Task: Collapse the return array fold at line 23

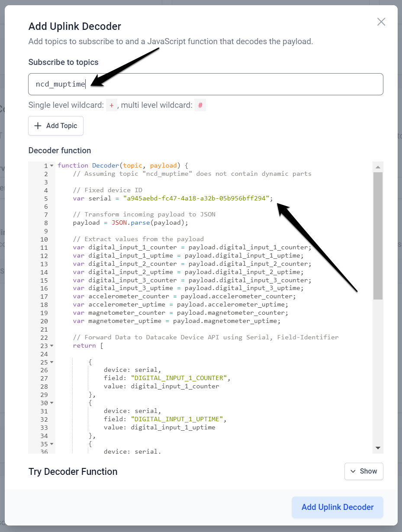Action: click(x=51, y=345)
